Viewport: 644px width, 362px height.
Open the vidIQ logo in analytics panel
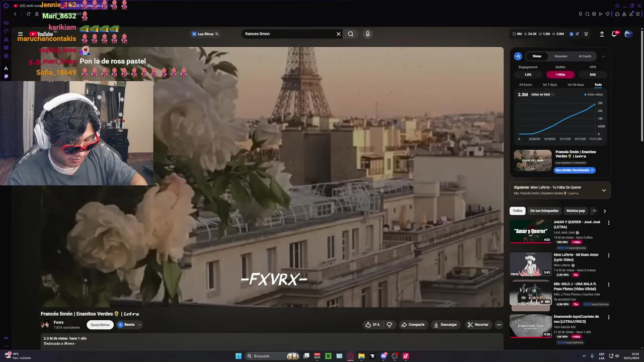[518, 56]
